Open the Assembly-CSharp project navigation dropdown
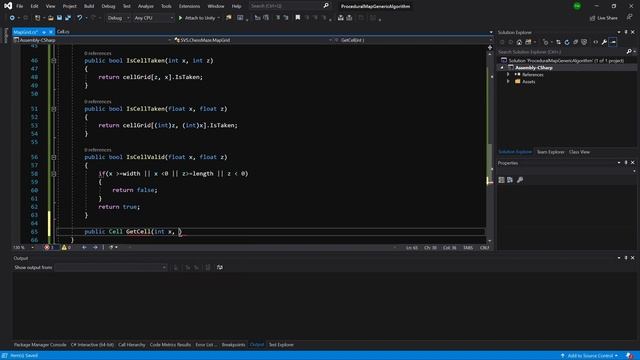 pos(92,40)
